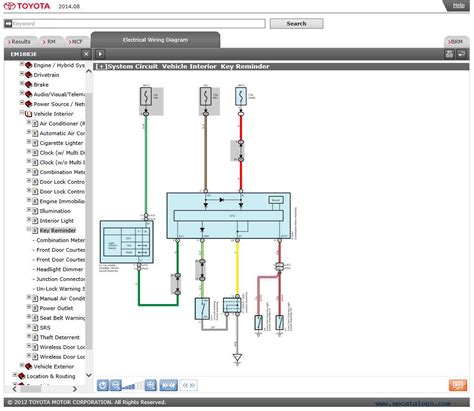Click the Location & Routing book icon
474x411 pixels.
(22, 376)
